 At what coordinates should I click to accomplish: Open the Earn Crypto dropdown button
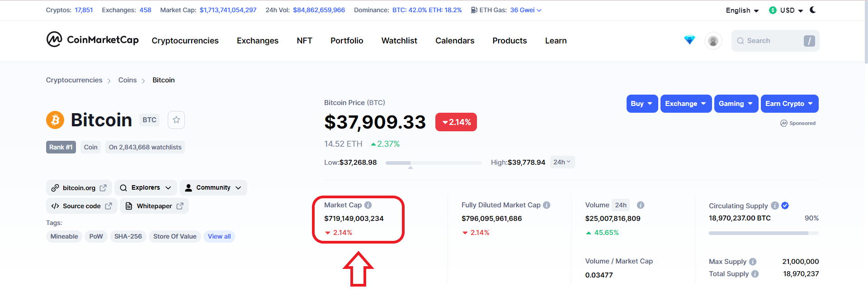point(789,104)
